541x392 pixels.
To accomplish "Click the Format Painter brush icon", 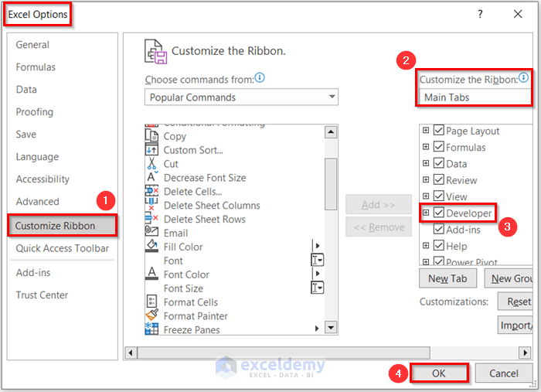I will pyautogui.click(x=151, y=315).
